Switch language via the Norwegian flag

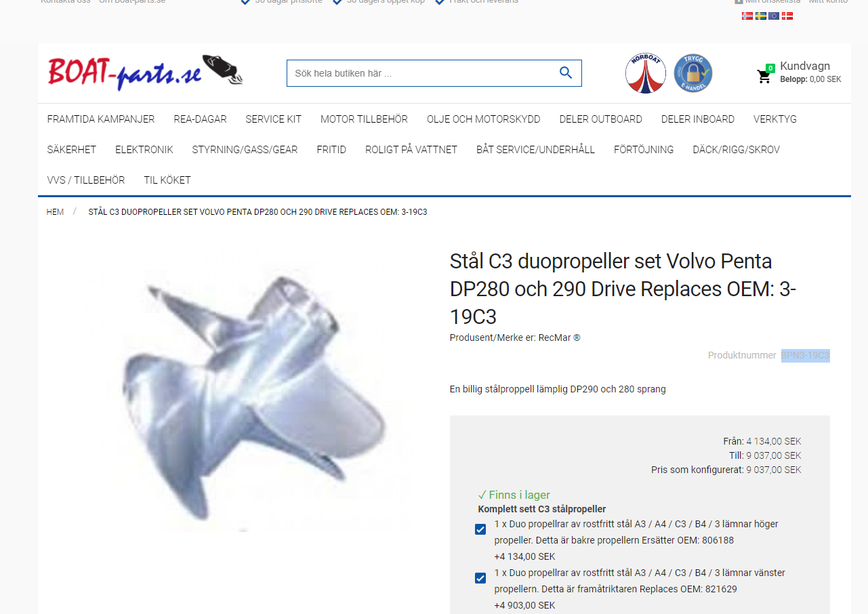747,16
